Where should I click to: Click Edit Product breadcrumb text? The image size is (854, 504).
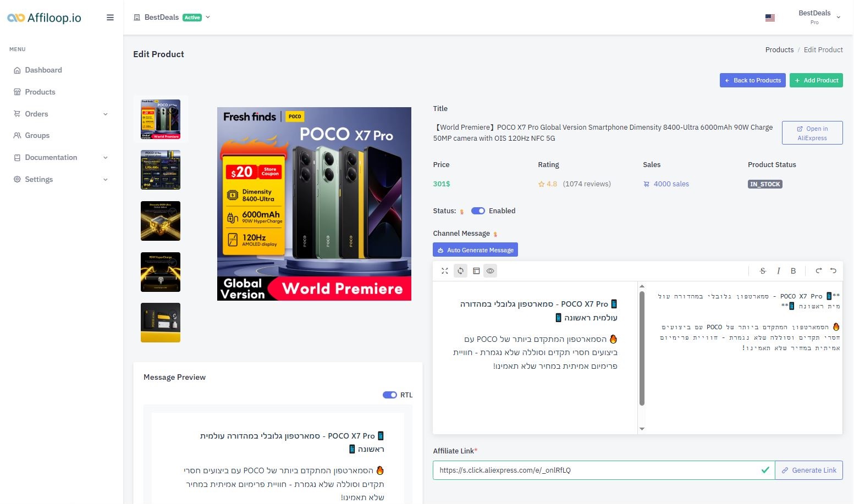click(823, 49)
